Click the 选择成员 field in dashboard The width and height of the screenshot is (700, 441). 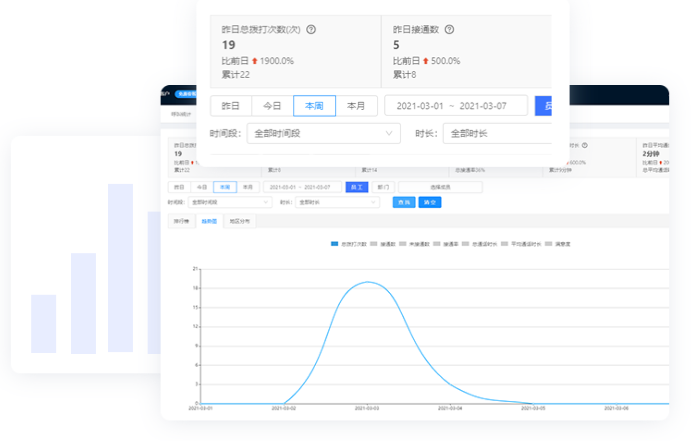tap(440, 187)
